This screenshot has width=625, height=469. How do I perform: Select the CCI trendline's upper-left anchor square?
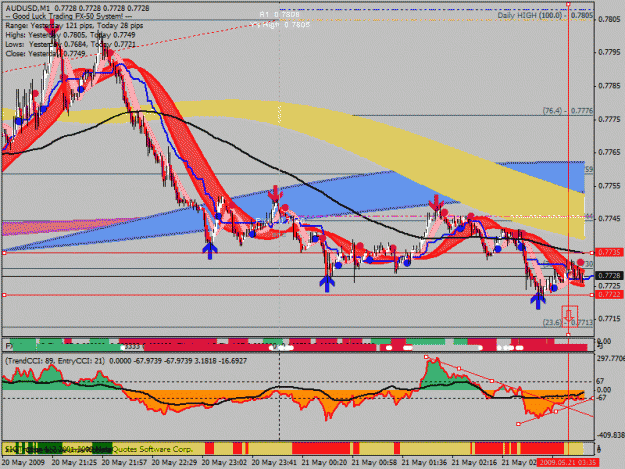[x=426, y=357]
